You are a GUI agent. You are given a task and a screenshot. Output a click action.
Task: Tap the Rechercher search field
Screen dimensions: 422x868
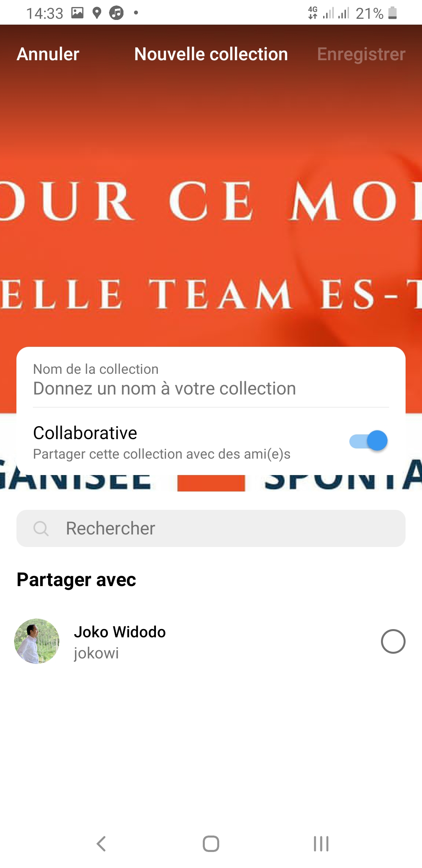[x=211, y=528]
